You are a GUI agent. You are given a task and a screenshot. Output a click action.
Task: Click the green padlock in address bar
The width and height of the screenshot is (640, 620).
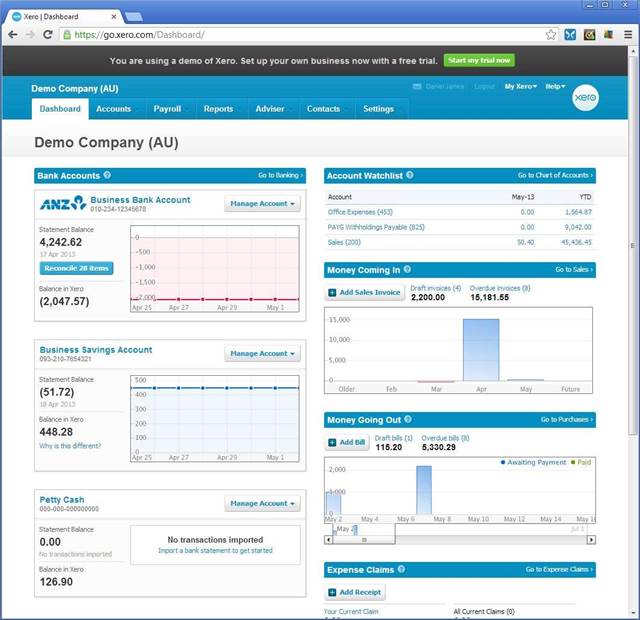67,35
